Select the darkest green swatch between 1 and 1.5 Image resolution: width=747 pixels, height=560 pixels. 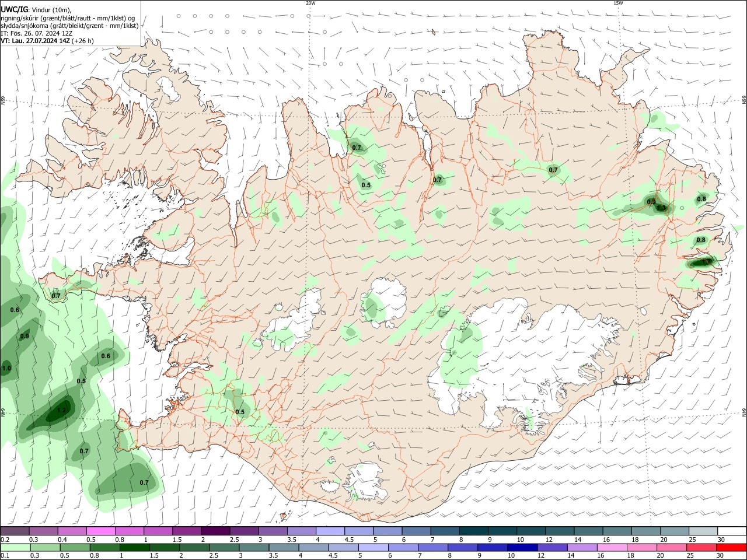click(134, 548)
